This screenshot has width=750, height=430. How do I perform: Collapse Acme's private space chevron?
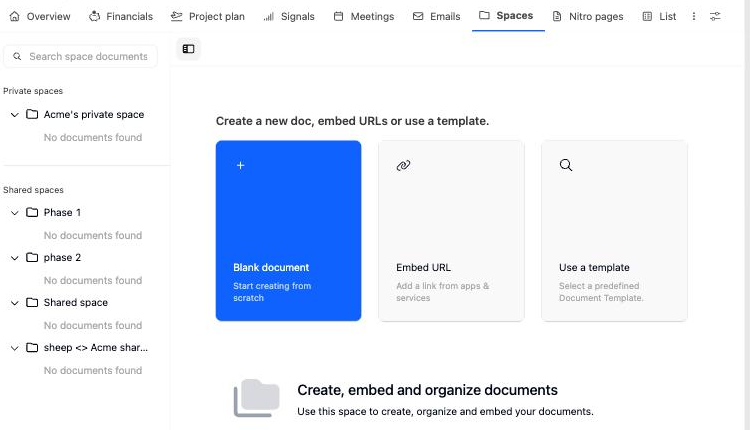point(15,115)
